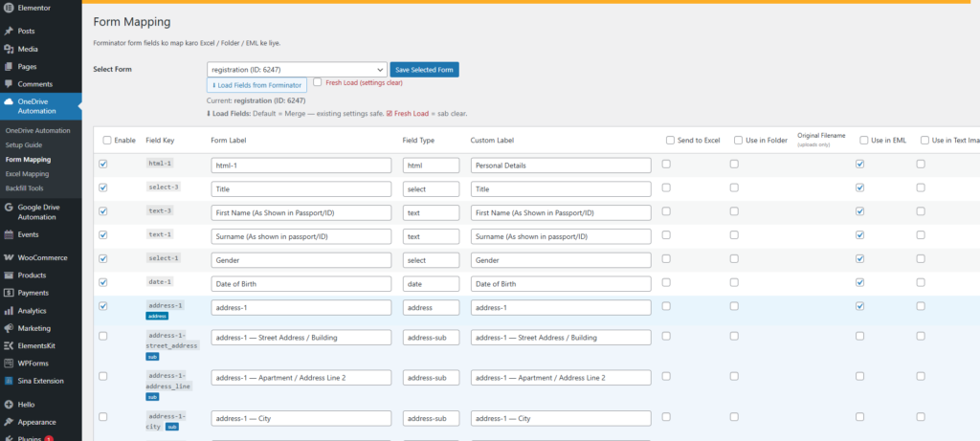Open the Select Form dropdown
The height and width of the screenshot is (441, 980).
click(x=297, y=69)
